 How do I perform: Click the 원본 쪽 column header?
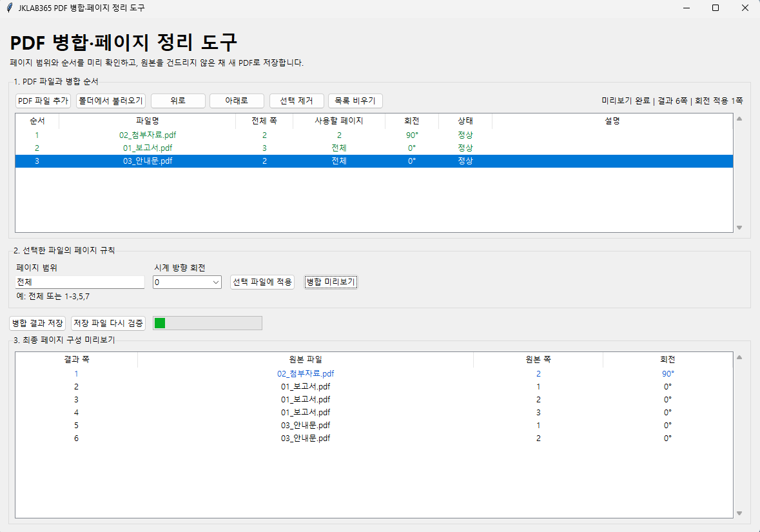[x=538, y=360]
